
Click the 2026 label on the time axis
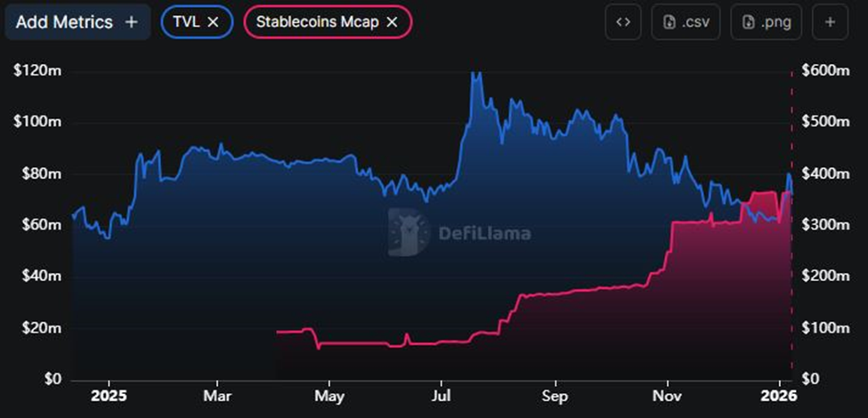(x=780, y=393)
